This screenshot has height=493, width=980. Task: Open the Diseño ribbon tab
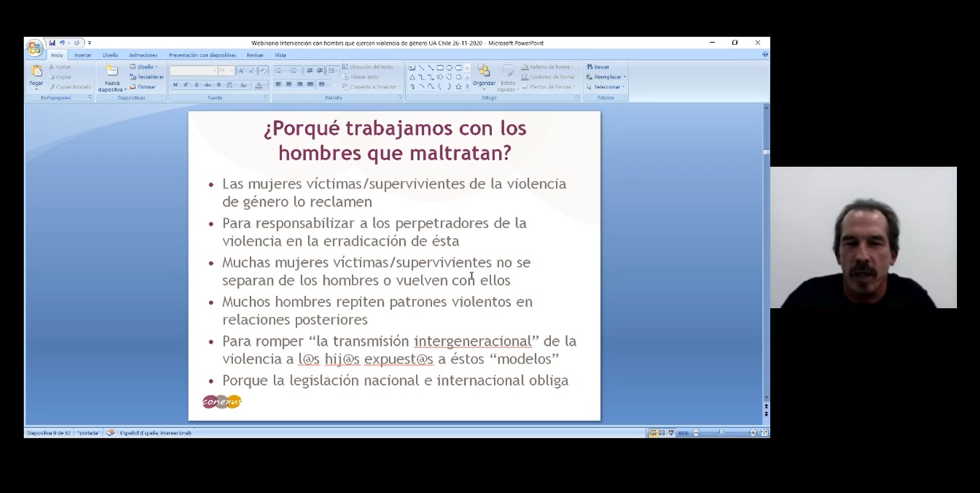coord(110,55)
